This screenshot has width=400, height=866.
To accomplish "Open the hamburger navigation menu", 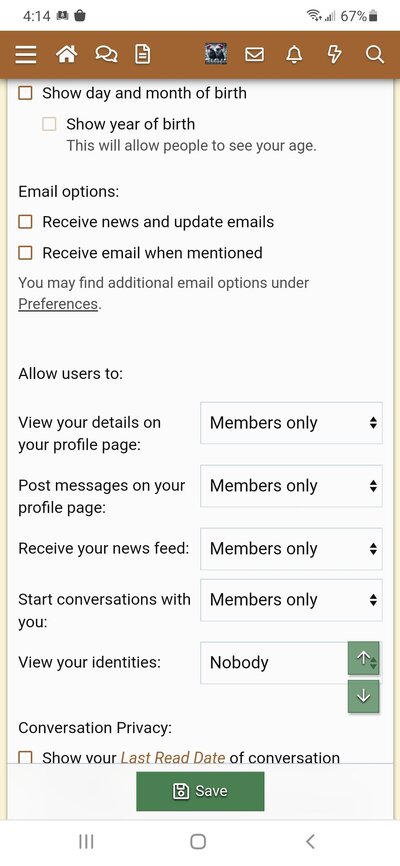I will tap(26, 55).
